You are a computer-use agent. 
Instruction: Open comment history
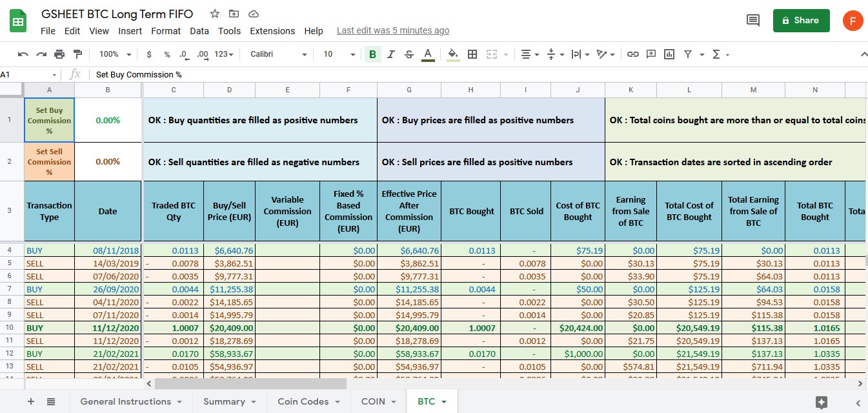click(x=753, y=21)
